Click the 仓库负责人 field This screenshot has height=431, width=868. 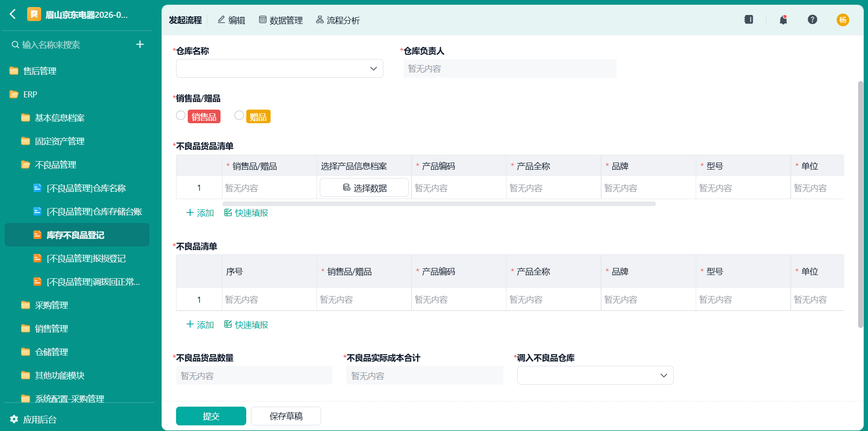[x=510, y=68]
